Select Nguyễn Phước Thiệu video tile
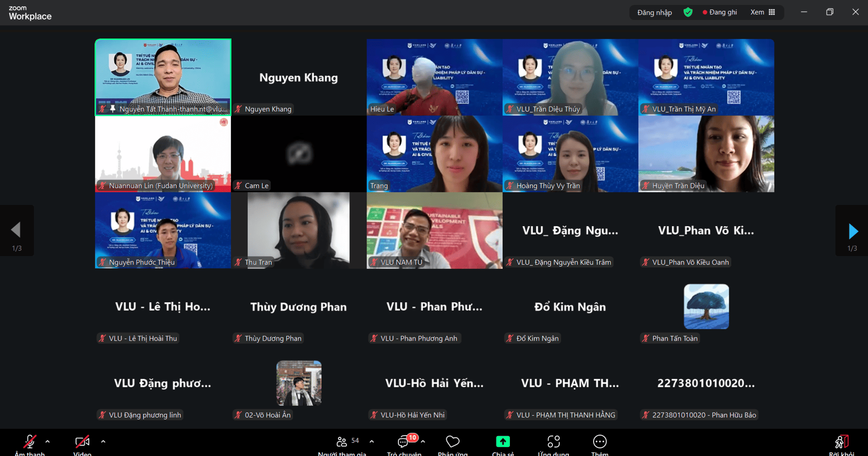The image size is (868, 456). click(163, 230)
